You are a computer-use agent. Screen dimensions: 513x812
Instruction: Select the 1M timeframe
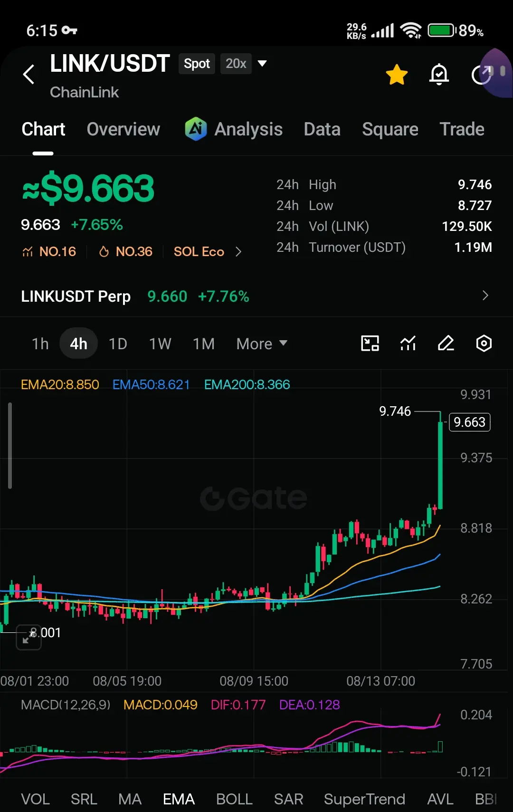tap(204, 344)
